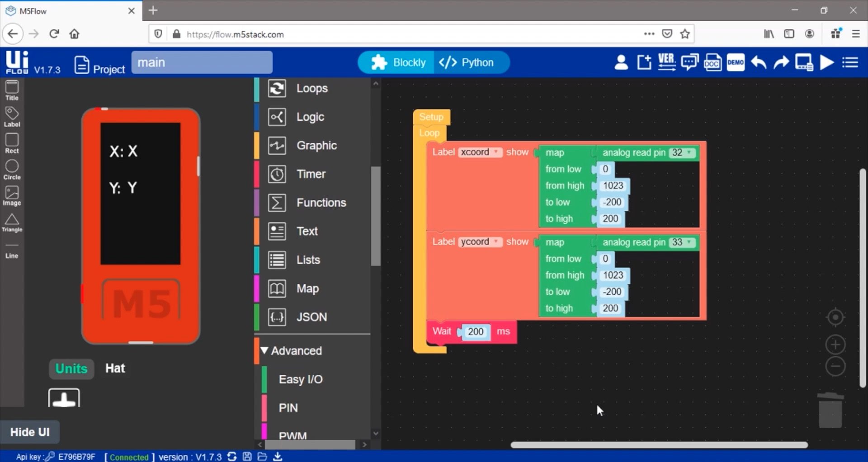Select the Triangle shape tool
Screen dimensions: 868x462
tap(12, 222)
